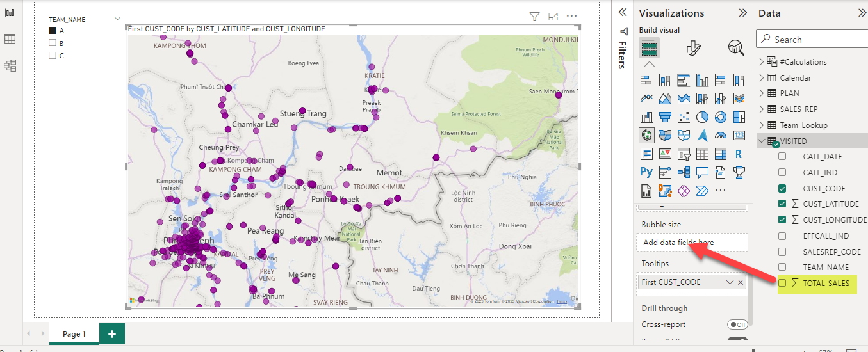Expand the Calendar table
868x352 pixels.
click(762, 77)
